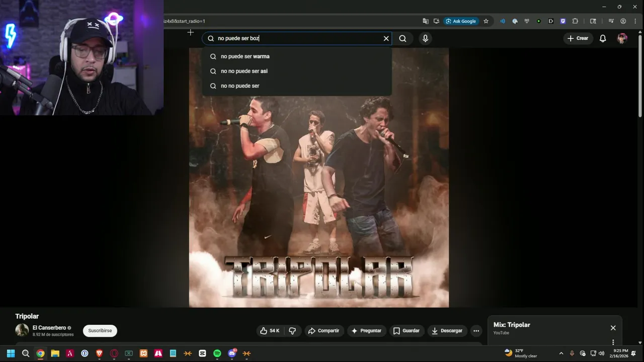This screenshot has height=362, width=644.
Task: Open more actions ellipsis under the video
Action: tap(476, 331)
